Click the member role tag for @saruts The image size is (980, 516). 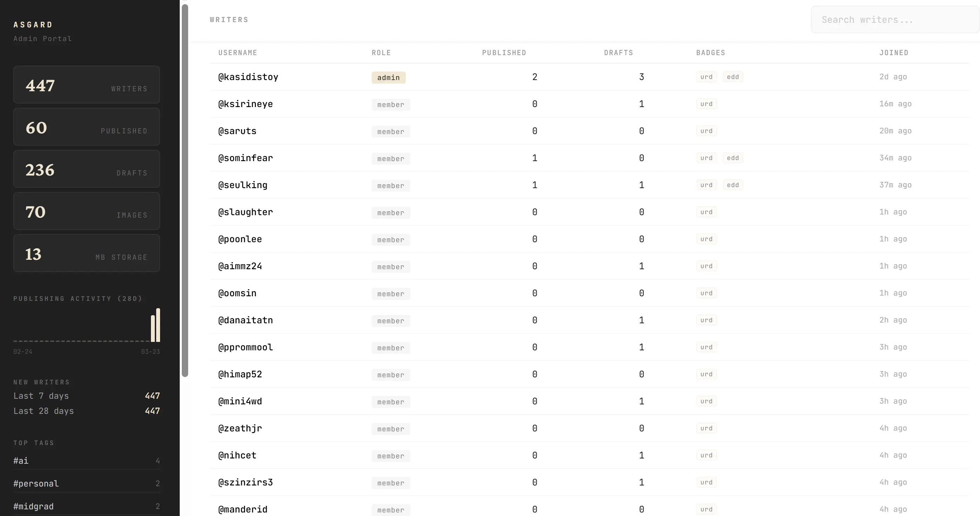click(390, 132)
